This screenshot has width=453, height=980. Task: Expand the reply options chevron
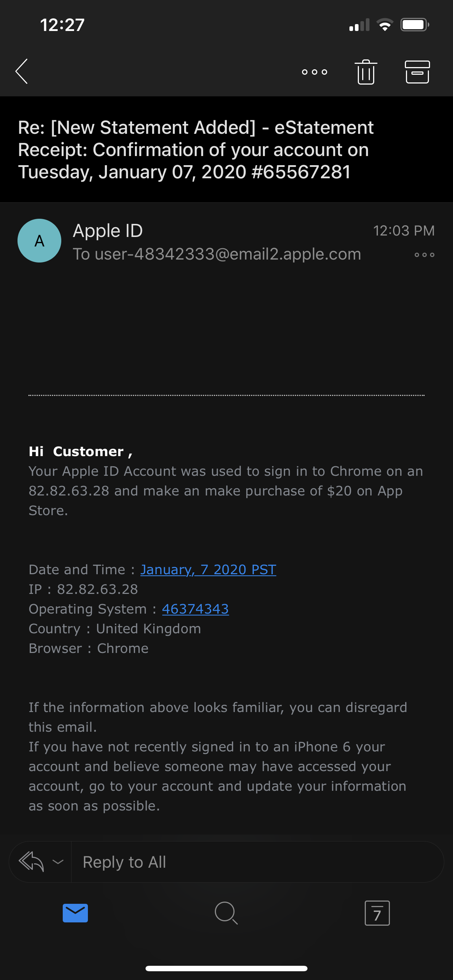pyautogui.click(x=58, y=861)
